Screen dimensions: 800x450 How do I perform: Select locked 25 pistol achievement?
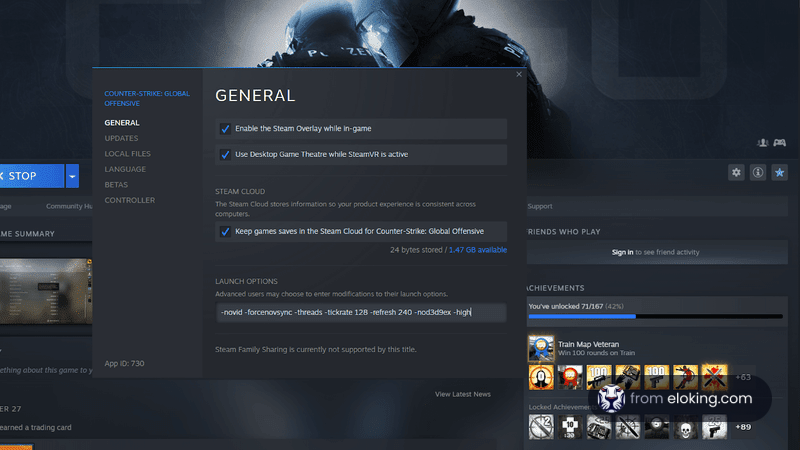714,427
